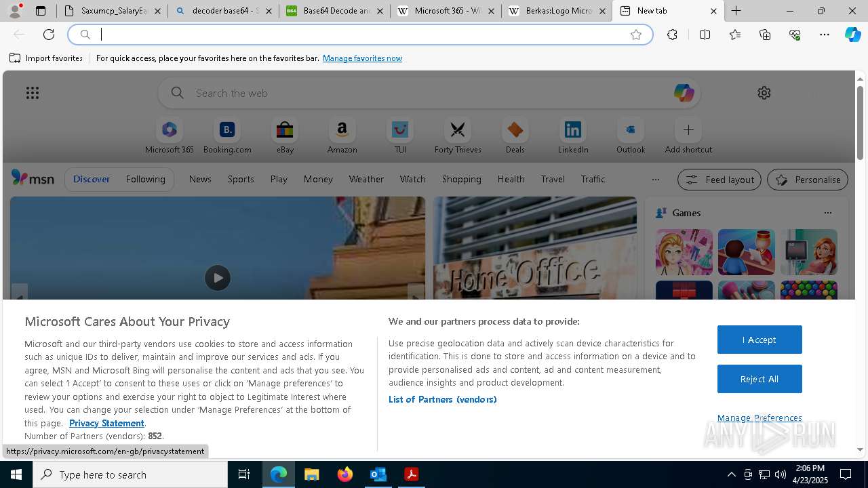Switch to decoder base64 tab
This screenshot has width=868, height=488.
[x=223, y=11]
